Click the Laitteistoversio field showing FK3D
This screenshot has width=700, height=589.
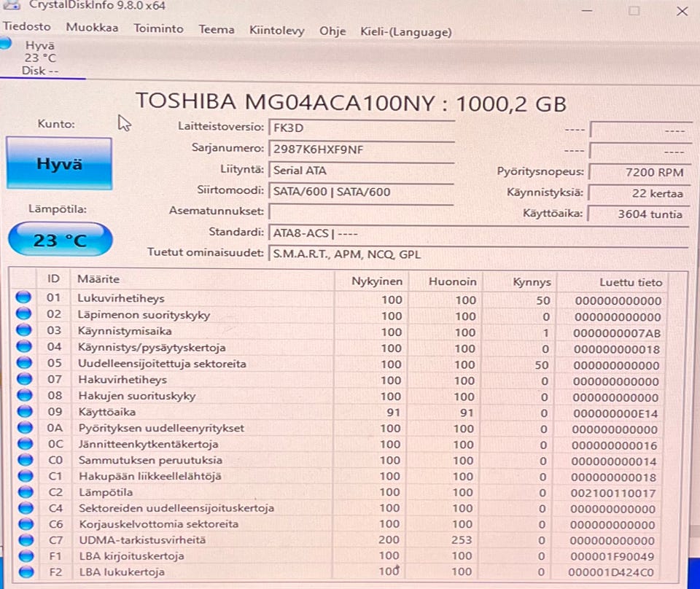[x=362, y=128]
